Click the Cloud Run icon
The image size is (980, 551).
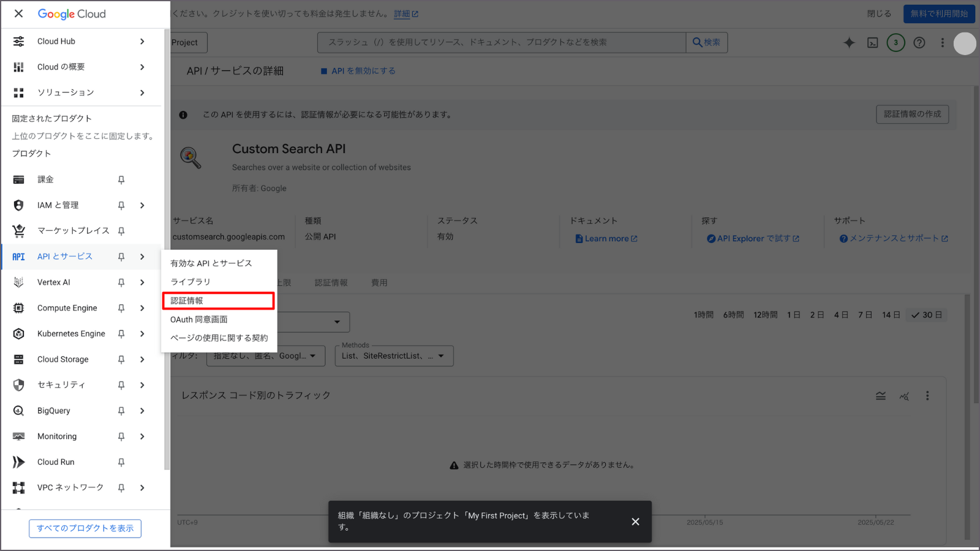(19, 462)
